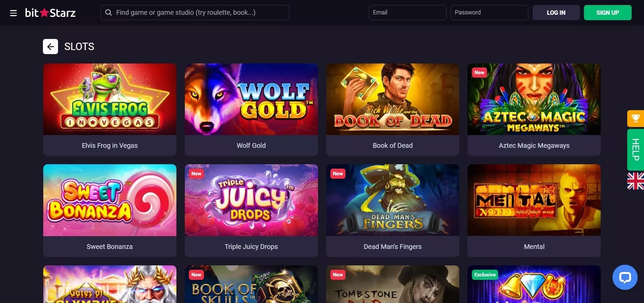Click the search magnifier icon
The image size is (644, 303).
point(108,12)
